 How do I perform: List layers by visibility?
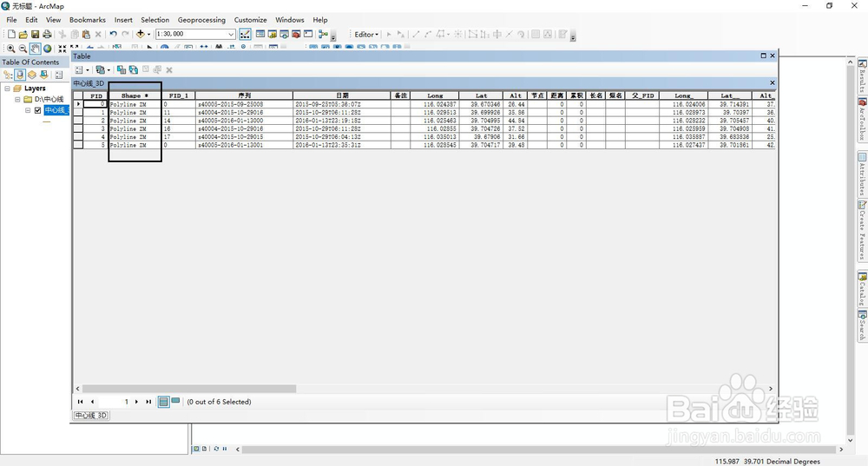tap(32, 75)
